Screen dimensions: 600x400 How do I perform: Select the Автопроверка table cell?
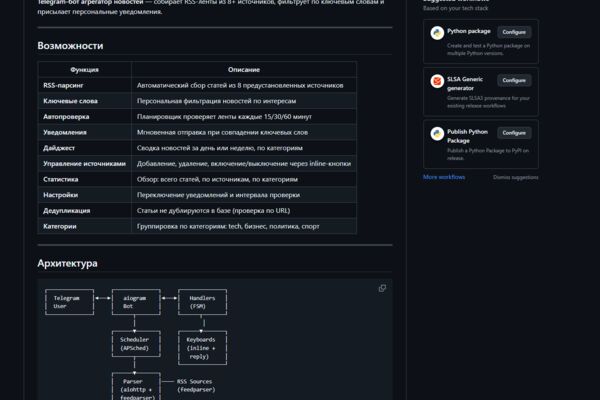coord(85,117)
